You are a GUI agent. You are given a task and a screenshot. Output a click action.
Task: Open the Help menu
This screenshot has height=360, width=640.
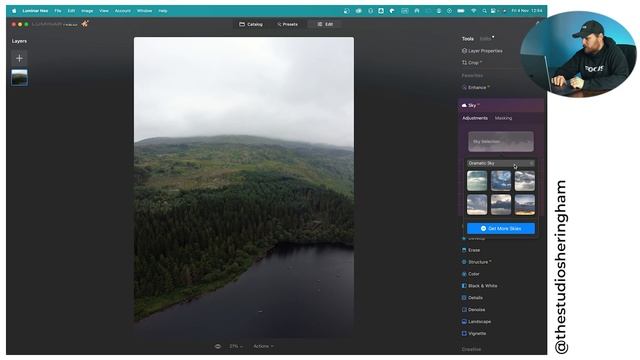point(163,11)
